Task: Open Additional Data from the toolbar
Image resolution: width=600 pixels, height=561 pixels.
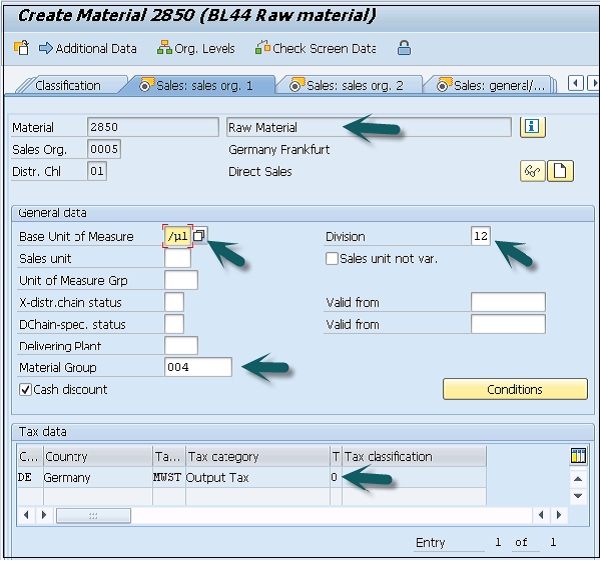Action: pos(87,48)
